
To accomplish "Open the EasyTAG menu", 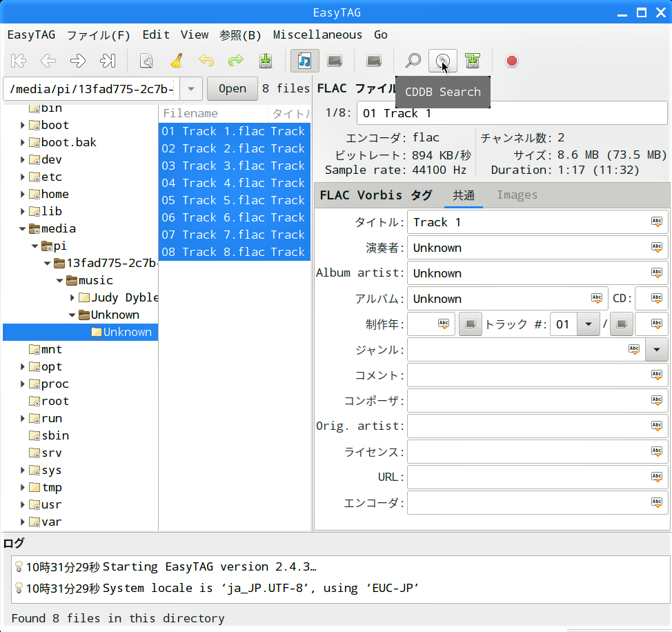I will (x=31, y=34).
